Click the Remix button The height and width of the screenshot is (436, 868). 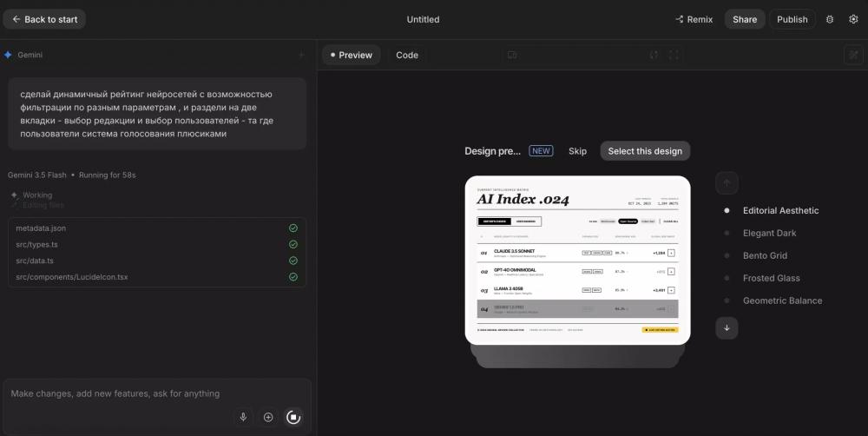[694, 19]
